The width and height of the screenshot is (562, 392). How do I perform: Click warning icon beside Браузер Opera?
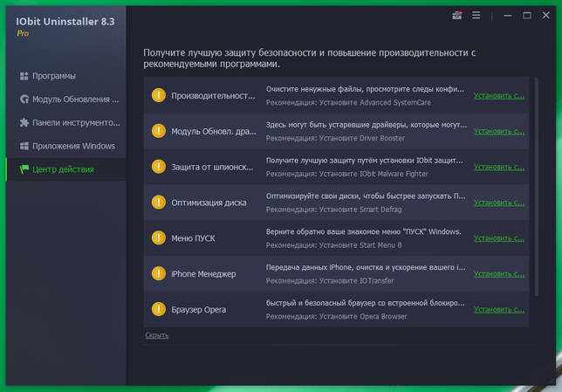pyautogui.click(x=159, y=309)
